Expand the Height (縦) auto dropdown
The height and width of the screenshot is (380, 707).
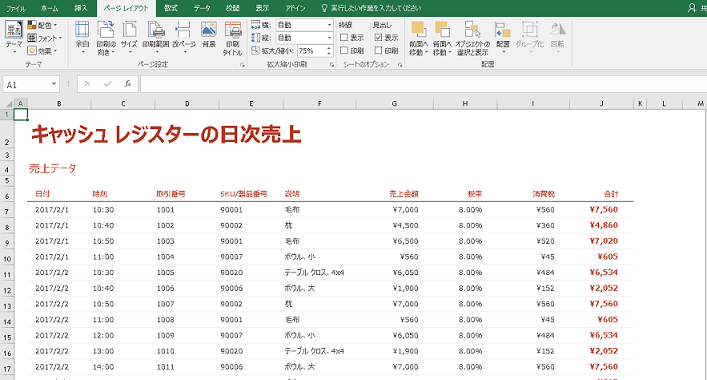click(329, 38)
